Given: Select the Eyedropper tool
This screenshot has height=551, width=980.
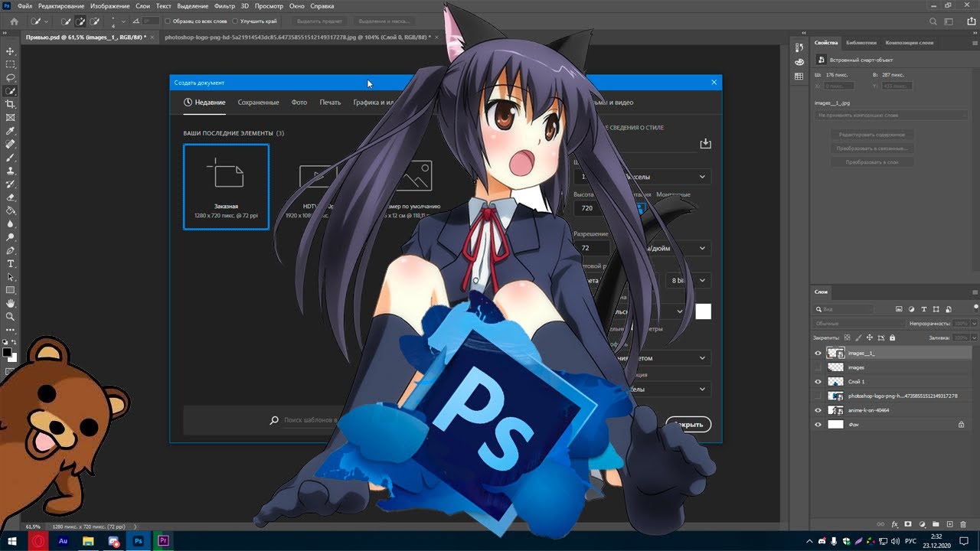Looking at the screenshot, I should pyautogui.click(x=11, y=131).
